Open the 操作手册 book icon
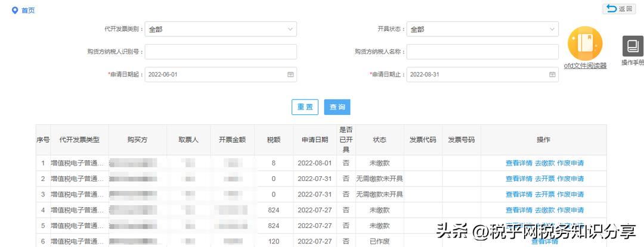 pyautogui.click(x=633, y=46)
